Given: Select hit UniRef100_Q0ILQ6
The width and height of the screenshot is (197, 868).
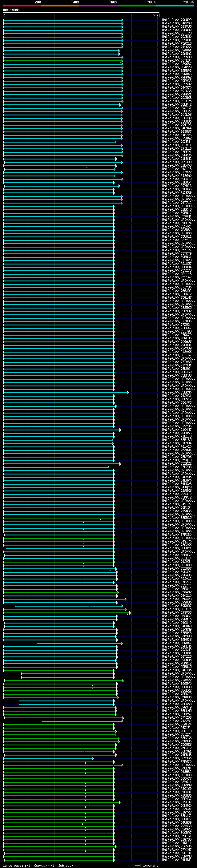Looking at the screenshot, I should coord(177,115).
